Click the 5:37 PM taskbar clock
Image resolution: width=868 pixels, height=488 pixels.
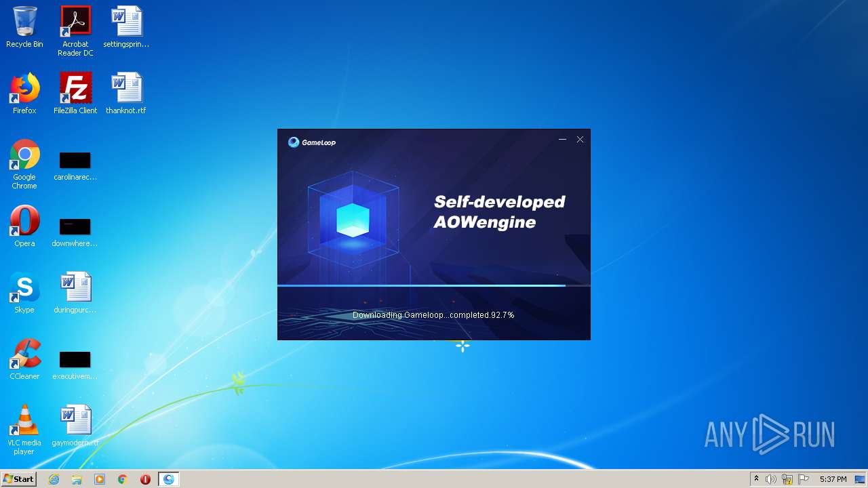(x=833, y=479)
